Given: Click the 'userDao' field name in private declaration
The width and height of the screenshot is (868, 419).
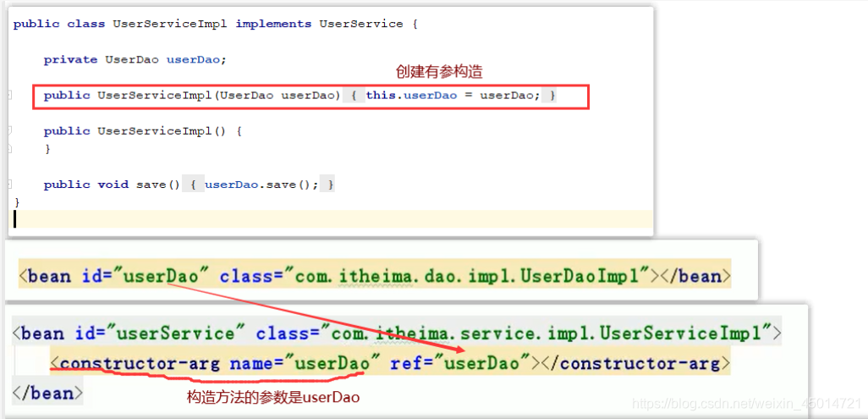Looking at the screenshot, I should click(194, 60).
